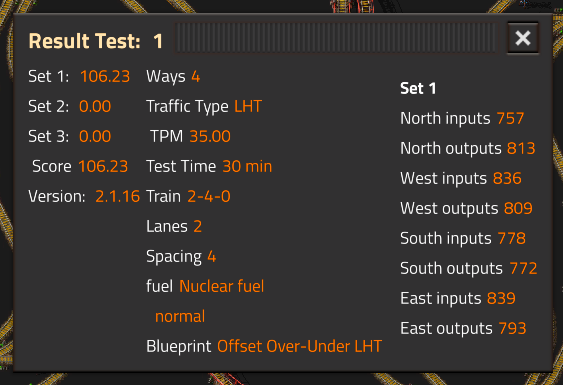Click the Result Test title bar drag handle

337,38
